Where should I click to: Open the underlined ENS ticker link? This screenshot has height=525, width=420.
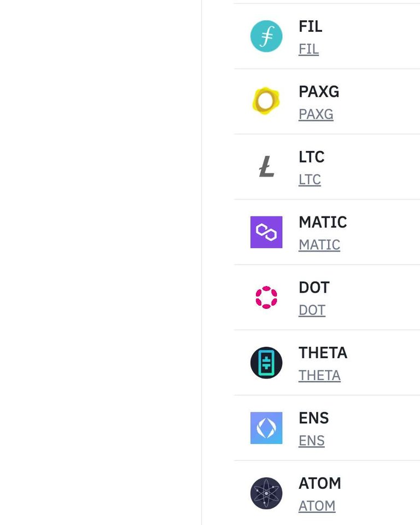tap(311, 440)
